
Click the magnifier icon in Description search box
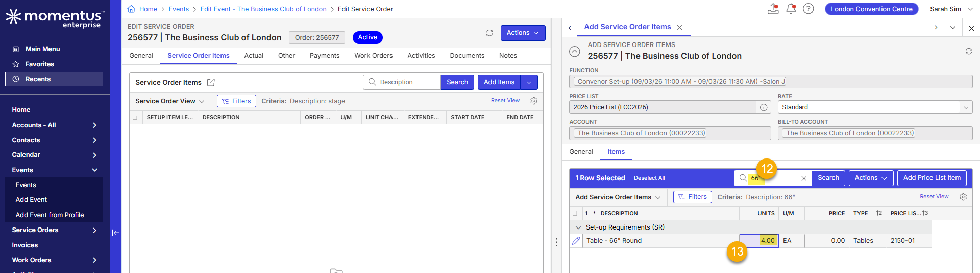pyautogui.click(x=372, y=82)
